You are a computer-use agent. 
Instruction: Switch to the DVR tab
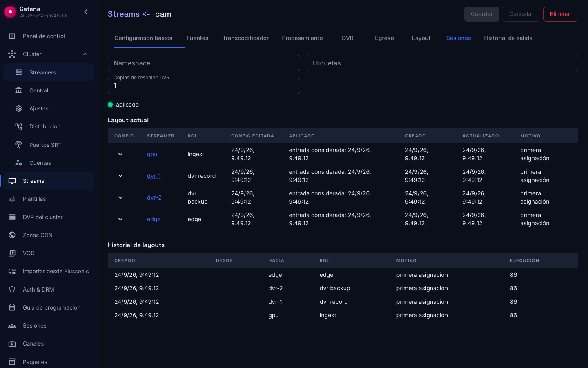pos(347,38)
